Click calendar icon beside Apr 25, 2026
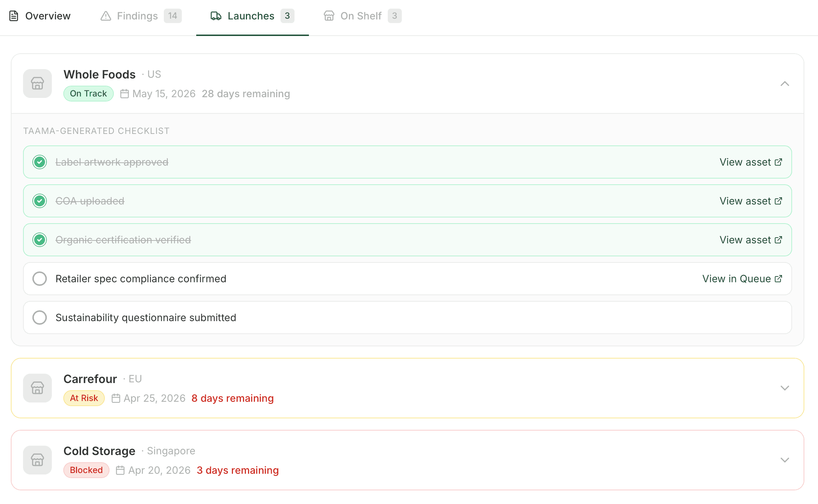The image size is (818, 504). tap(116, 399)
